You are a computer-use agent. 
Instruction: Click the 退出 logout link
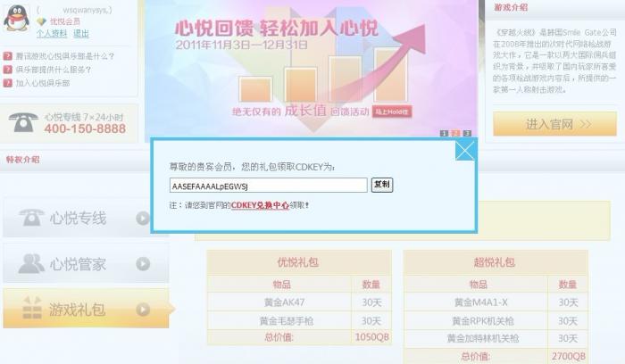pos(81,33)
